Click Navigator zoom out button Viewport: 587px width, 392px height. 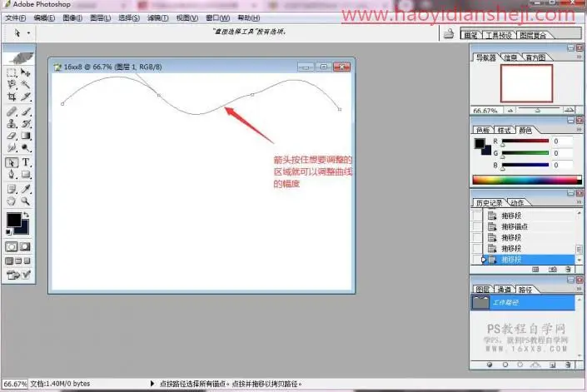click(510, 111)
